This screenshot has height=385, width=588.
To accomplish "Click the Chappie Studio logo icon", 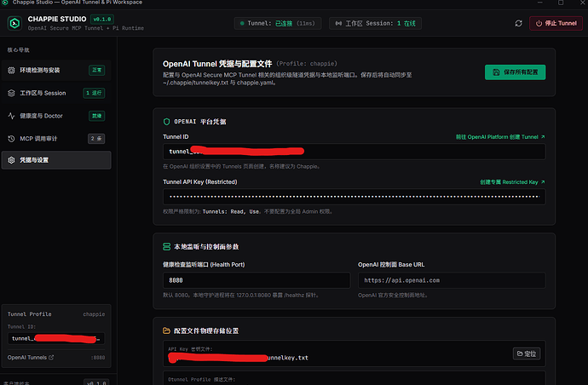I will 14,23.
